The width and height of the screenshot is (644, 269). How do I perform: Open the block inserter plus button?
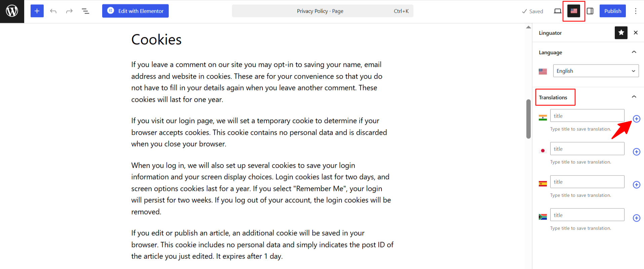pos(37,11)
